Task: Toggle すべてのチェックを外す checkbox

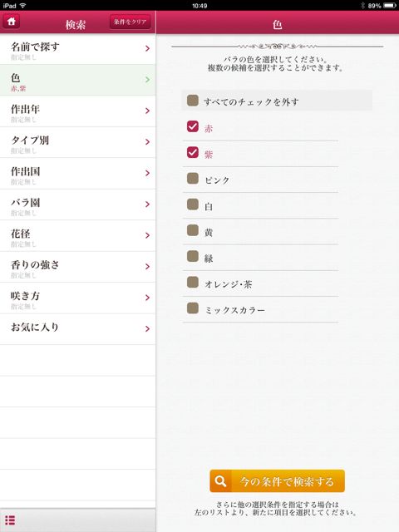Action: pos(193,101)
